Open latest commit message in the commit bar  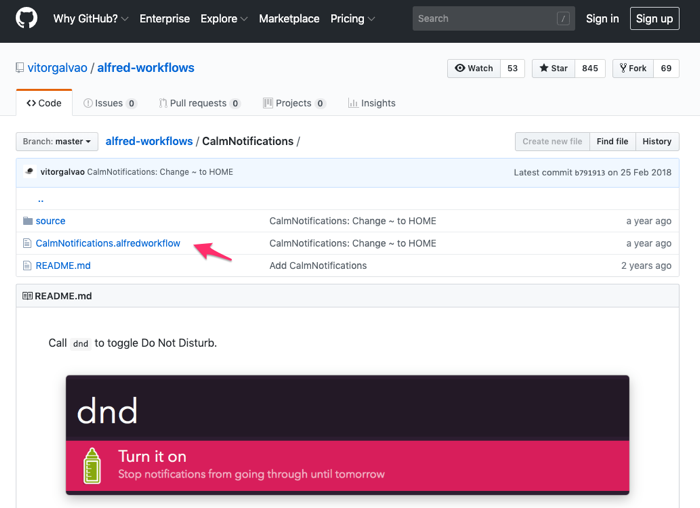pyautogui.click(x=160, y=172)
